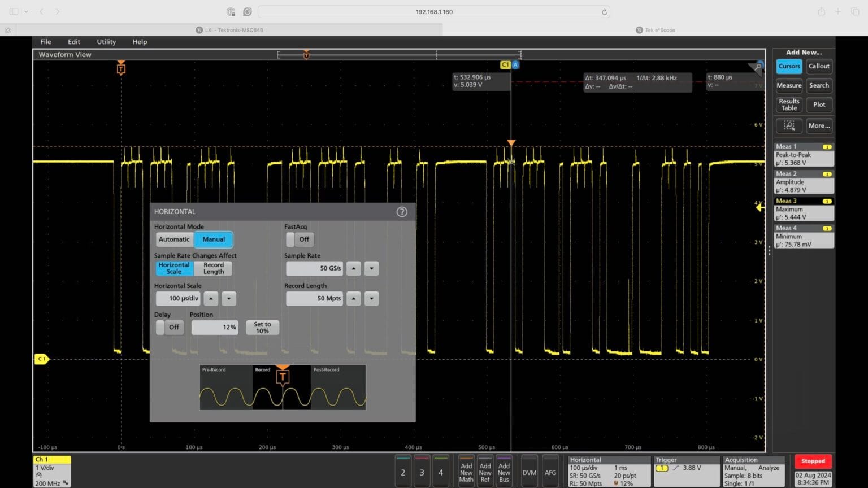Go back in Safari
868x488 pixels.
(41, 12)
